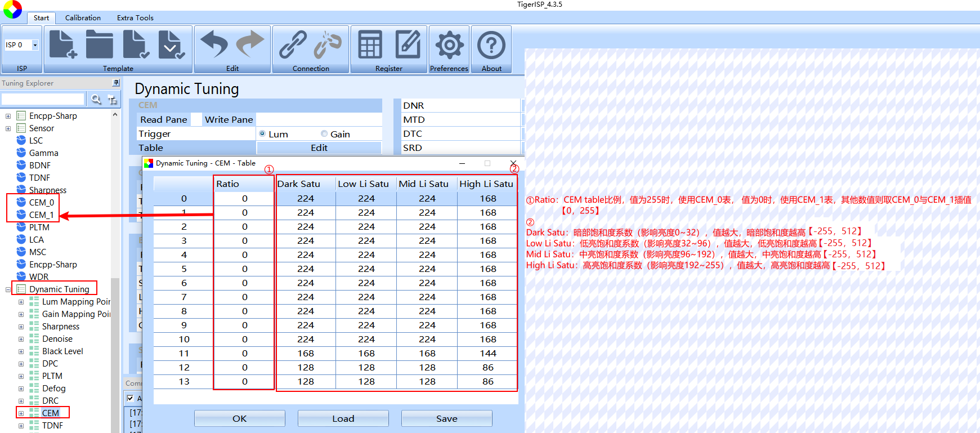Image resolution: width=980 pixels, height=433 pixels.
Task: Click the High Li Satu column header
Action: [x=487, y=184]
